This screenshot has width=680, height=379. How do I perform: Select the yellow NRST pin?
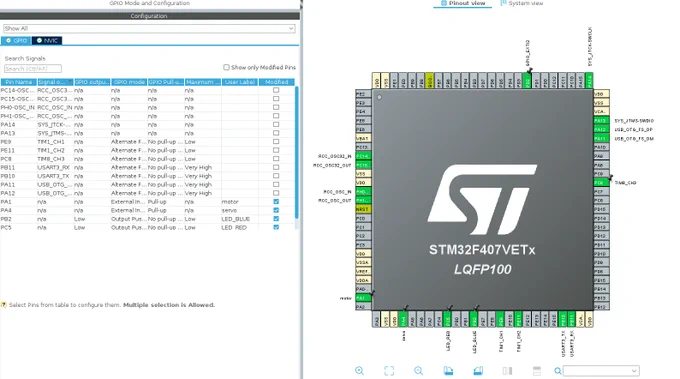click(x=363, y=209)
